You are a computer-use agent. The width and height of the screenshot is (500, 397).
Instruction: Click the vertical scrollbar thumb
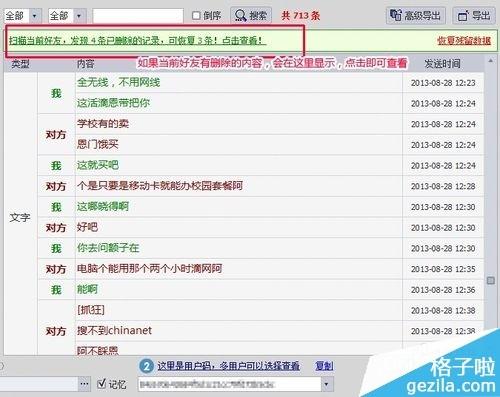tap(491, 280)
